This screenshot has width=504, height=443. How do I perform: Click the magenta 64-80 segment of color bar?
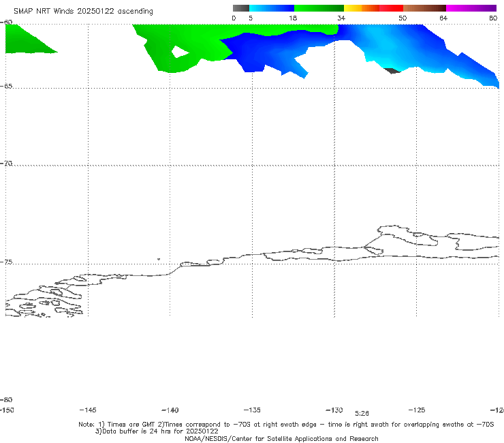tap(471, 8)
